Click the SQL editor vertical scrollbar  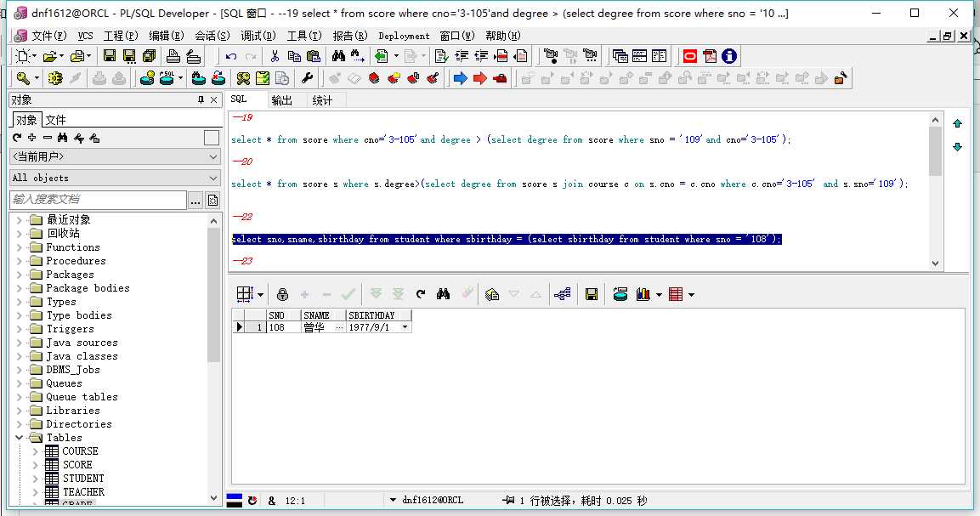click(x=935, y=190)
